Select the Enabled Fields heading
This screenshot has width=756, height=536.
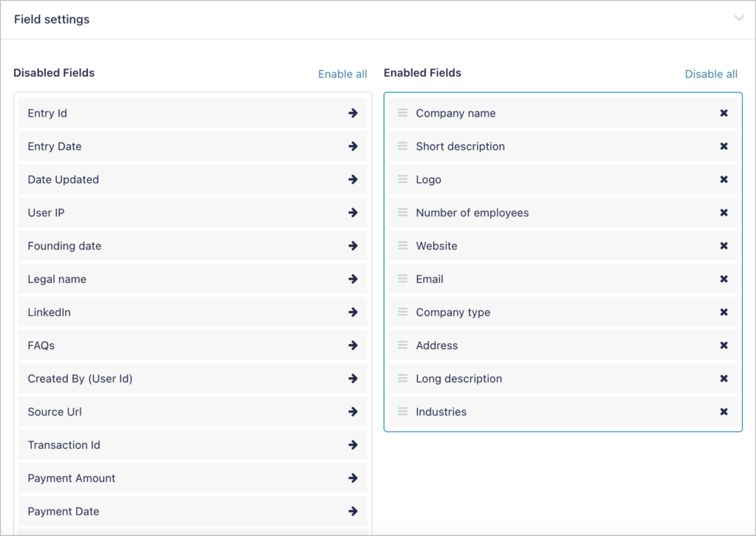pyautogui.click(x=422, y=72)
